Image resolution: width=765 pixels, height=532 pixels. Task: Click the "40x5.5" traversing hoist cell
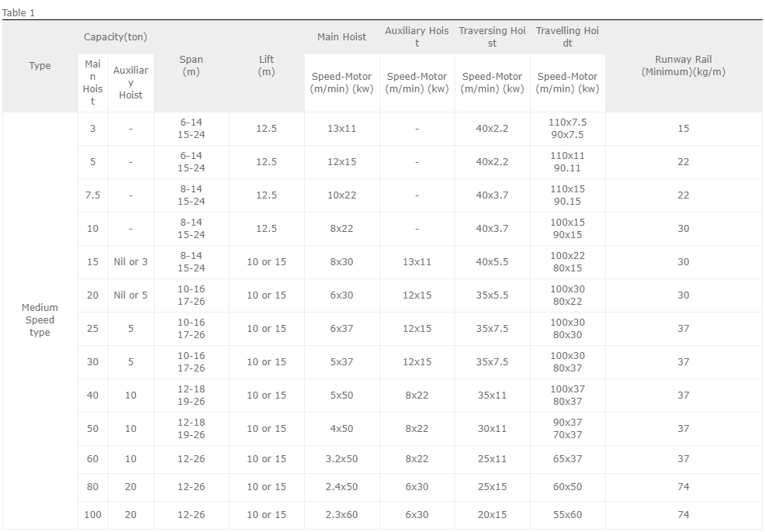coord(492,262)
